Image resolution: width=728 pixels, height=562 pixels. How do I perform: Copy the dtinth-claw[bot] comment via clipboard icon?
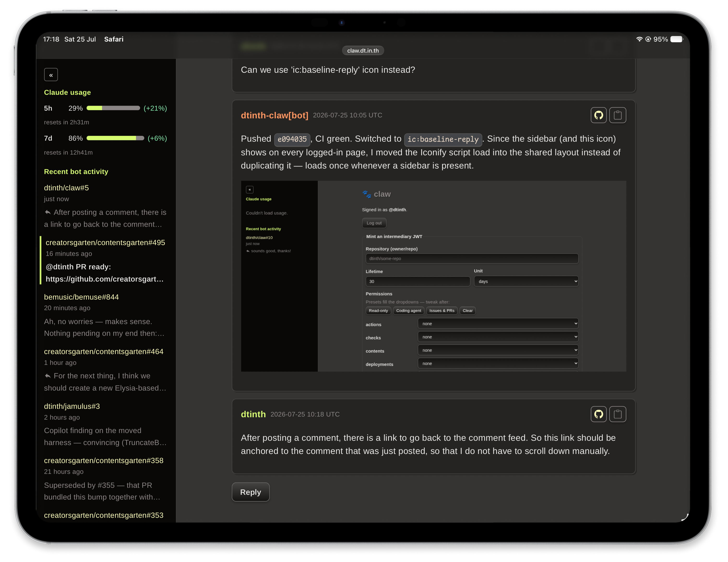pos(617,115)
